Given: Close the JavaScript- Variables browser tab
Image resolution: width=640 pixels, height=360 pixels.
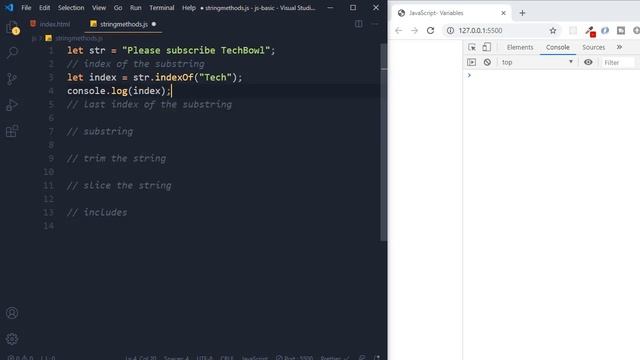Looking at the screenshot, I should click(x=503, y=13).
